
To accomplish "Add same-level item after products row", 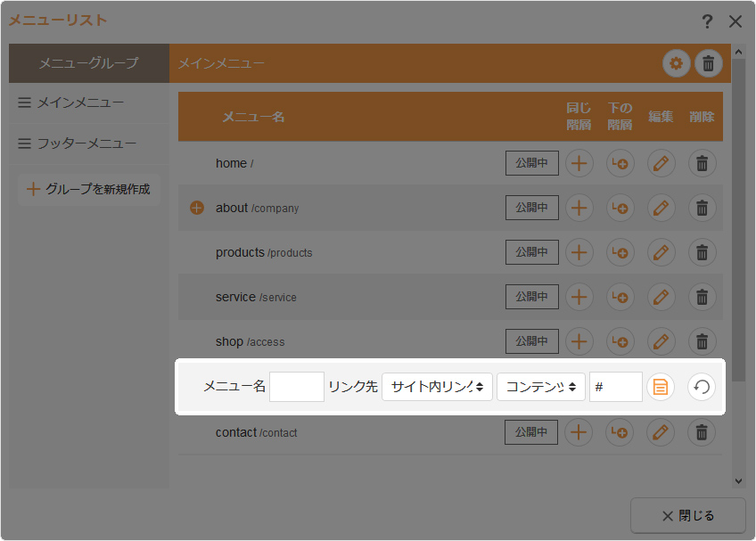I will click(x=579, y=252).
